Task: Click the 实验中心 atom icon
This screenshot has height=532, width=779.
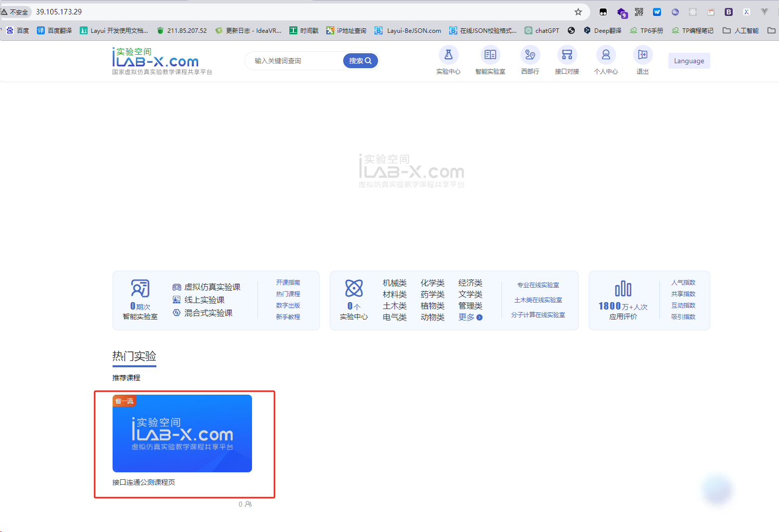Action: [354, 288]
